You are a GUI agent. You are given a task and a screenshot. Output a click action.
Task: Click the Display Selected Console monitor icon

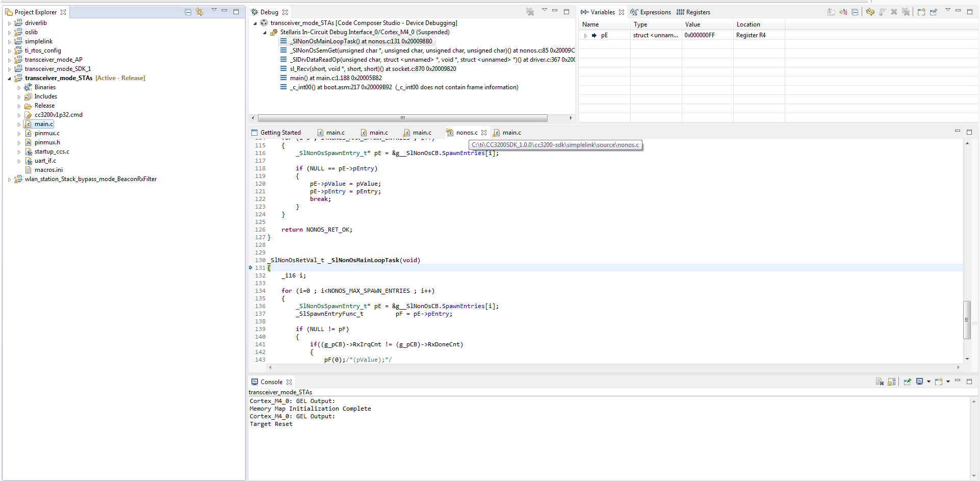[920, 382]
